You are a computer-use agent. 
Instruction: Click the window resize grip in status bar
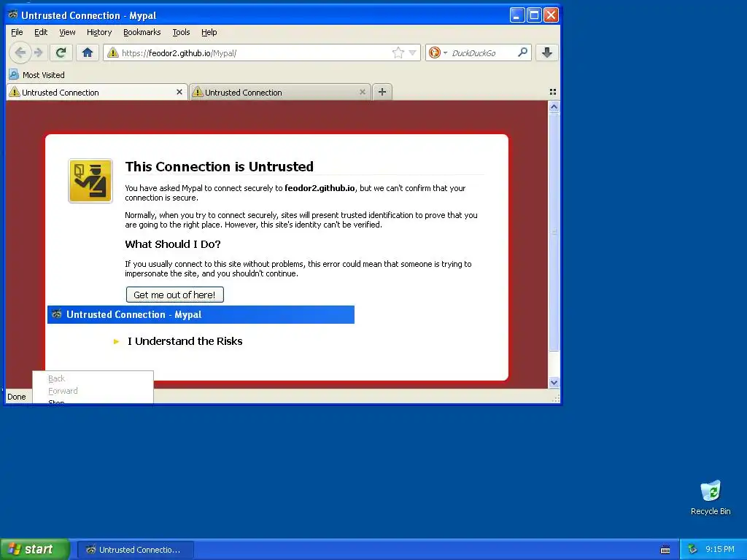coord(555,399)
